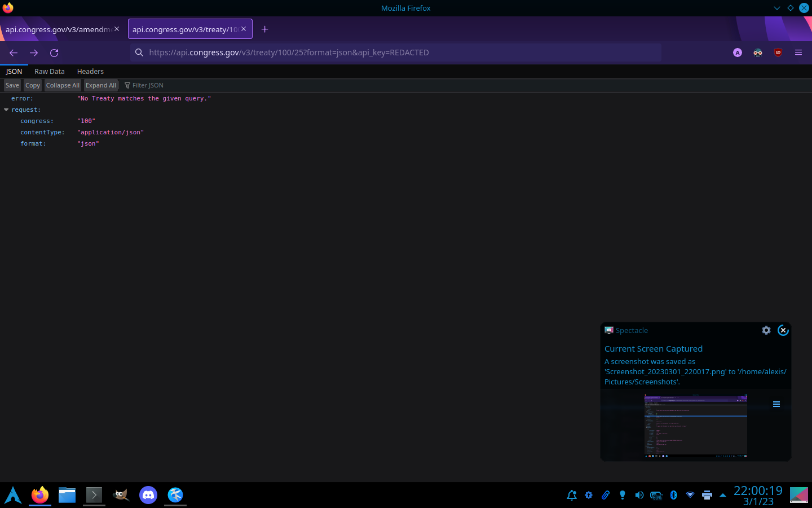Click the browser address bar

coord(395,52)
